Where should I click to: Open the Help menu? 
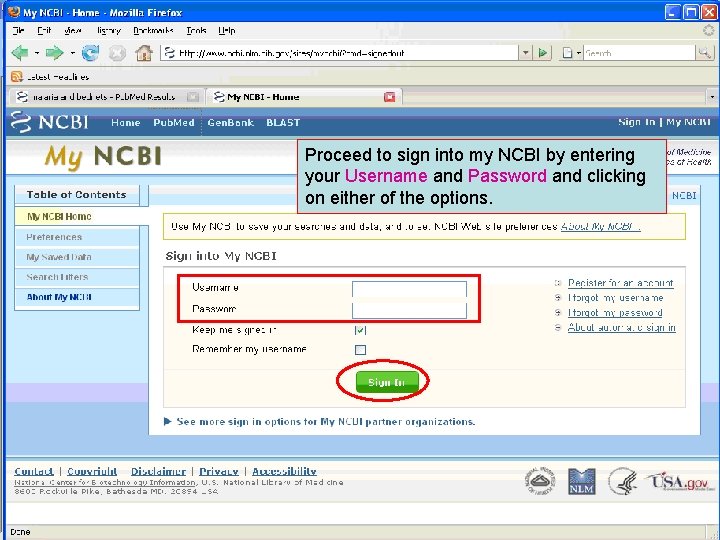[227, 31]
